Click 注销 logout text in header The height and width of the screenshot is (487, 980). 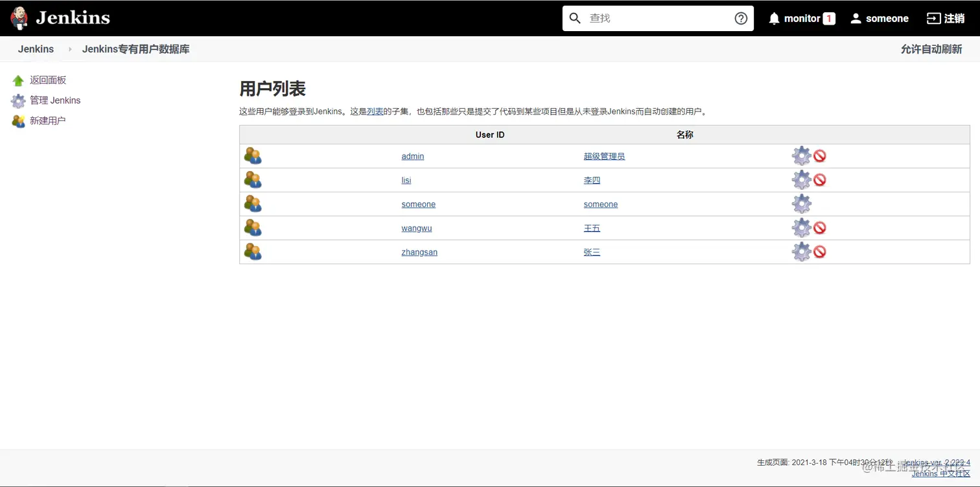pyautogui.click(x=955, y=18)
